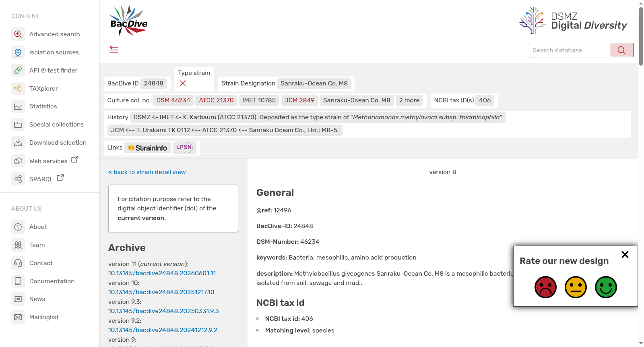Click the BacDive logo
This screenshot has width=644, height=347.
click(128, 21)
